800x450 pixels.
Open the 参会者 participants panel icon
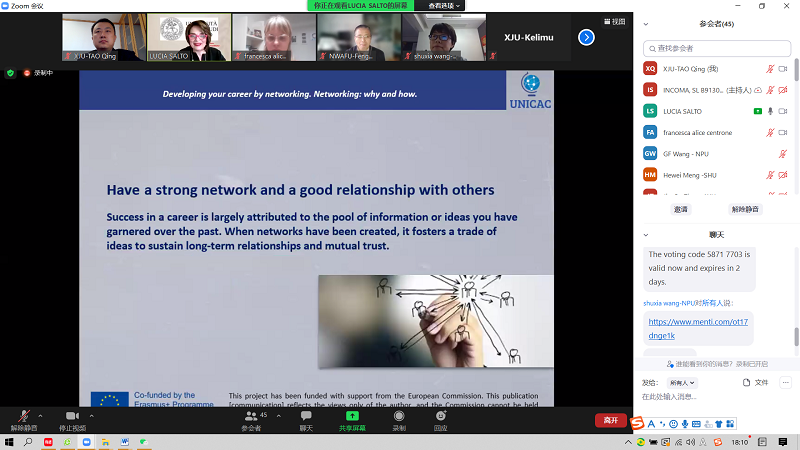click(250, 415)
